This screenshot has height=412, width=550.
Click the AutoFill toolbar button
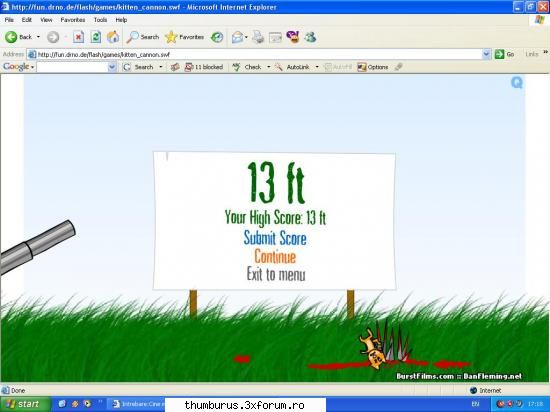pyautogui.click(x=338, y=67)
